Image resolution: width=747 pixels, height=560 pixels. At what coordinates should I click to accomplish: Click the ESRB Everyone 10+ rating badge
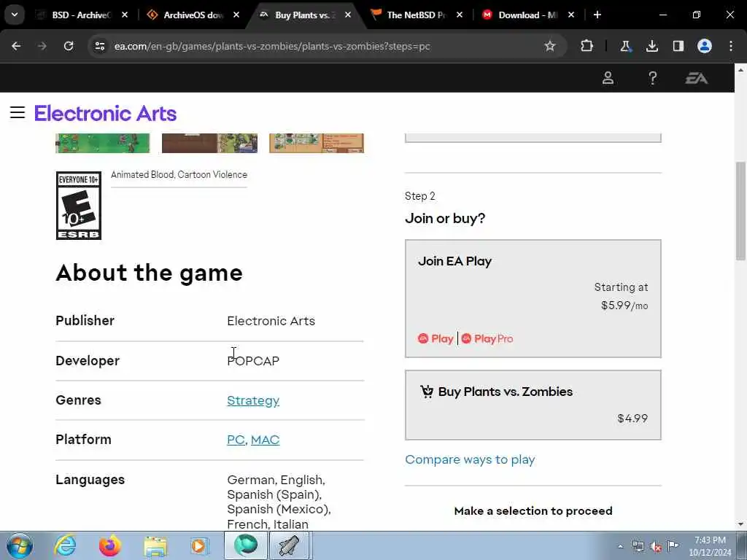(79, 205)
